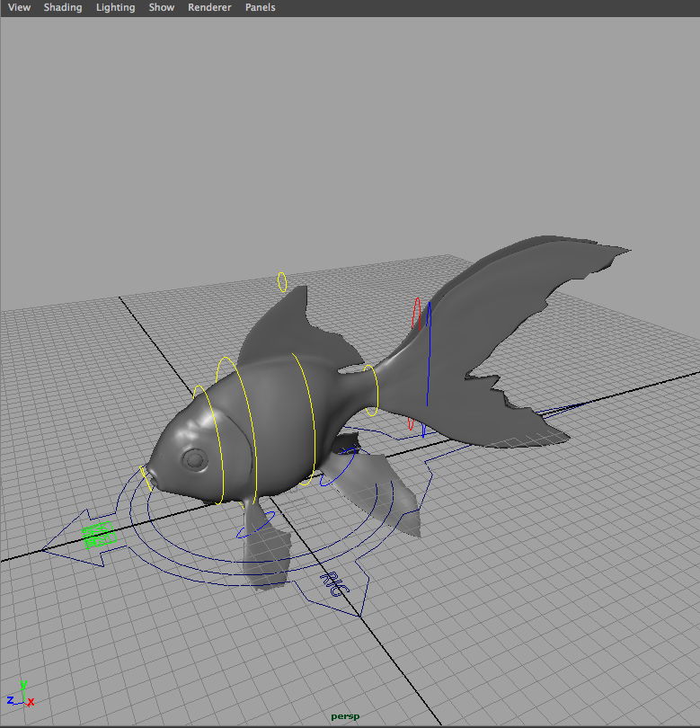This screenshot has height=728, width=700.
Task: Select the green control on the arrow
Action: [98, 536]
